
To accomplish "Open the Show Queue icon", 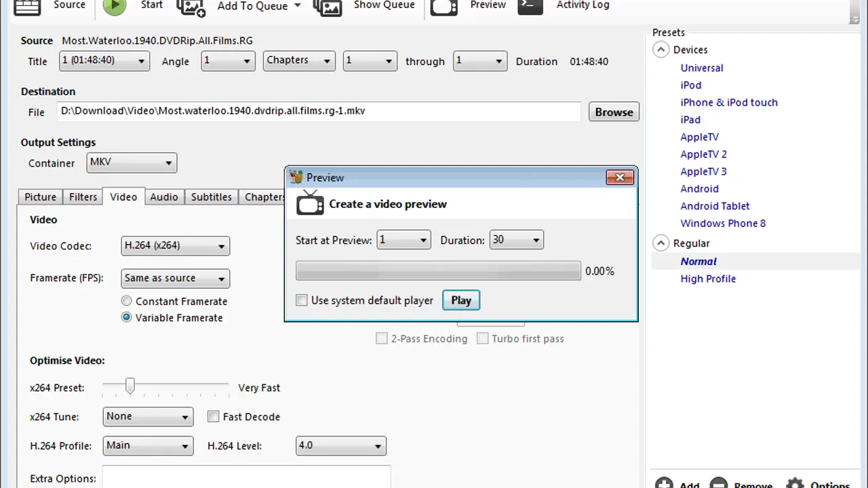I will [328, 7].
